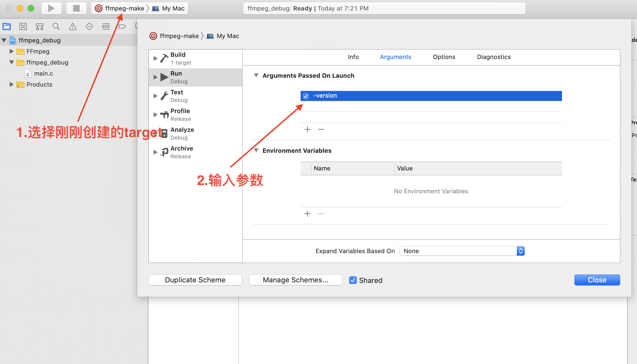
Task: Collapse Arguments Passed On Launch section
Action: tap(256, 76)
